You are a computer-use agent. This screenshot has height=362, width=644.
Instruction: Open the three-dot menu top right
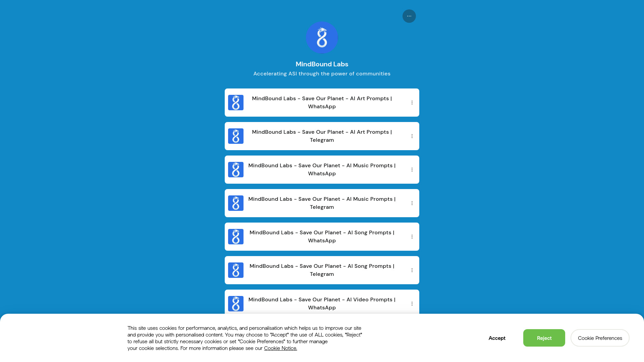point(409,16)
